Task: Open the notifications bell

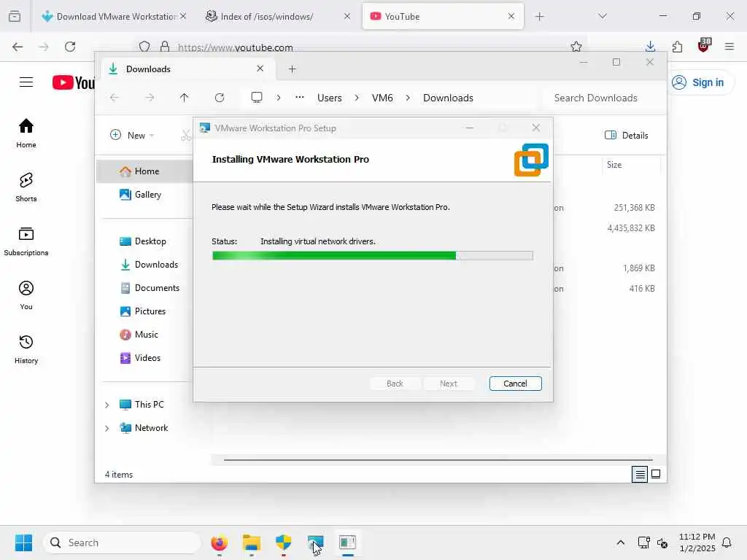Action: tap(727, 542)
